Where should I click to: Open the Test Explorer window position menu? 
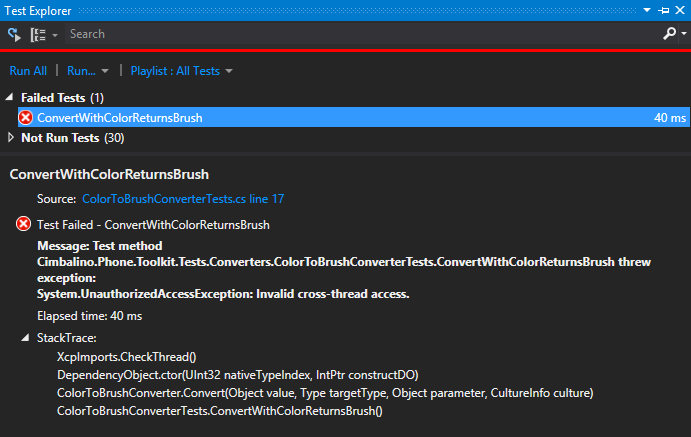point(649,8)
